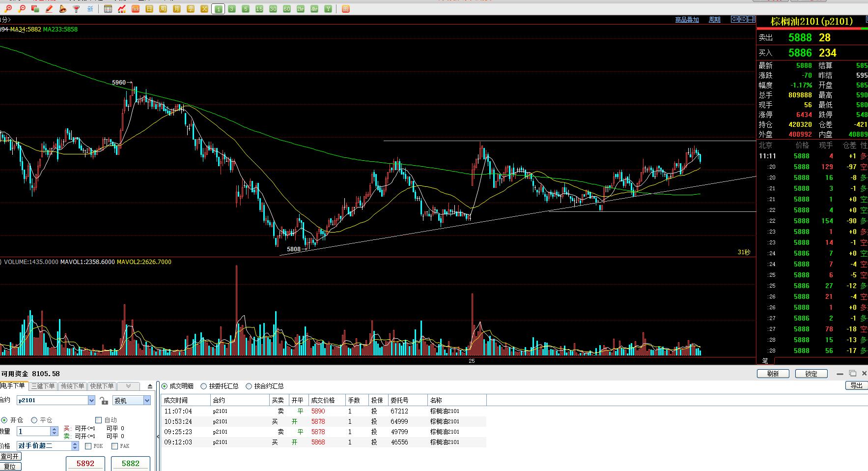Toggle the chart side panel layout icon
This screenshot has height=471, width=868.
(752, 19)
